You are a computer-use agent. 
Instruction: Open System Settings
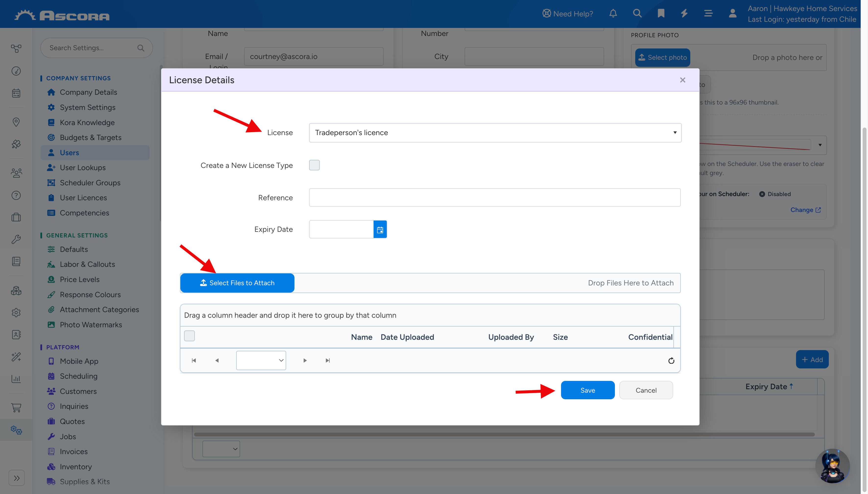point(88,107)
